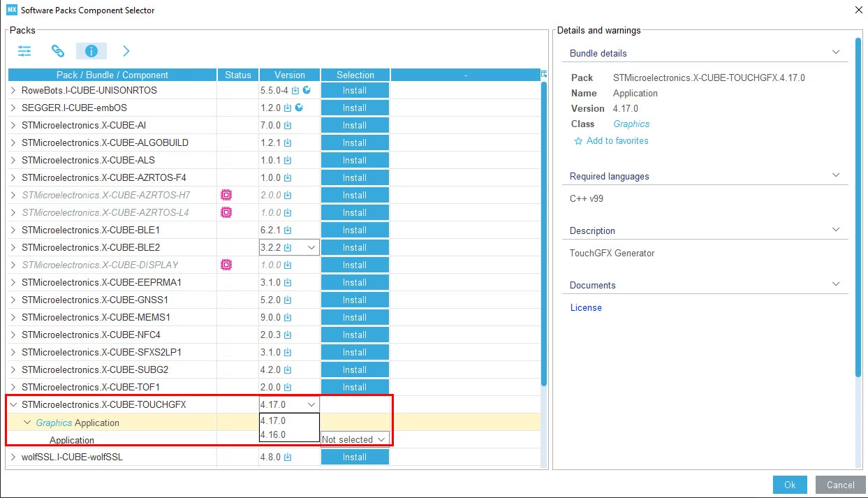Click the Add to favorites link
868x498 pixels.
pyautogui.click(x=617, y=140)
